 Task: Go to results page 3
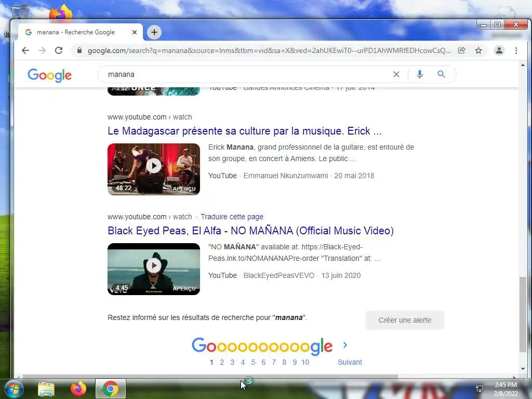232,362
